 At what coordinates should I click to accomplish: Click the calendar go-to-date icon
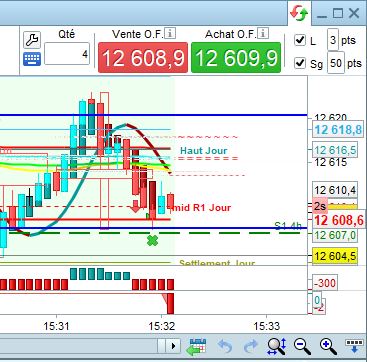coord(197,346)
